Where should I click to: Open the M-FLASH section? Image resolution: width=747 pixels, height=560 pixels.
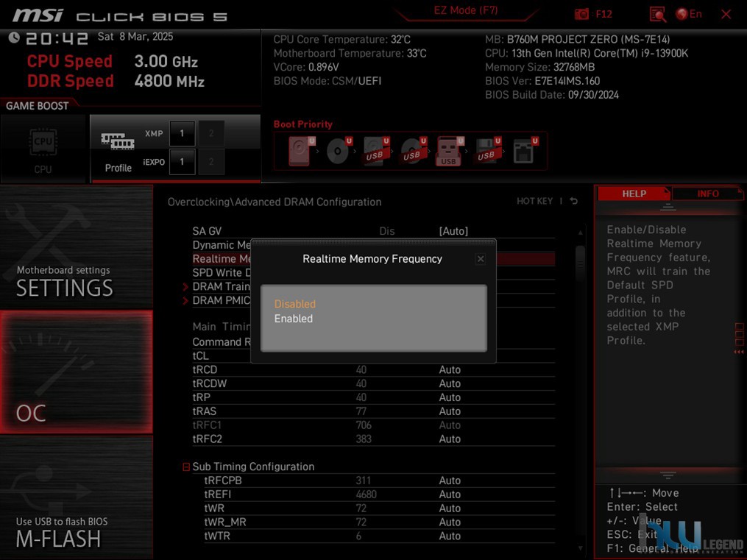pos(77,497)
